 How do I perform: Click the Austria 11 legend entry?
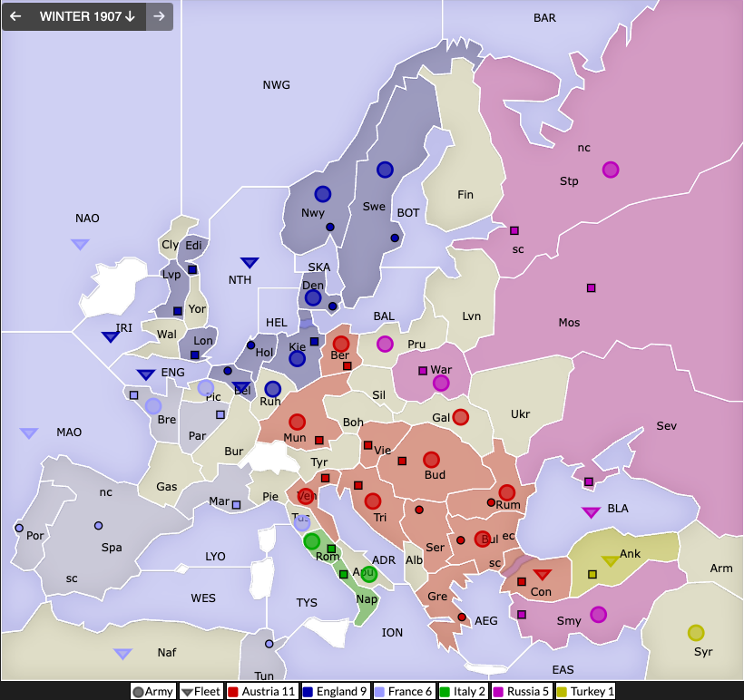pos(262,692)
